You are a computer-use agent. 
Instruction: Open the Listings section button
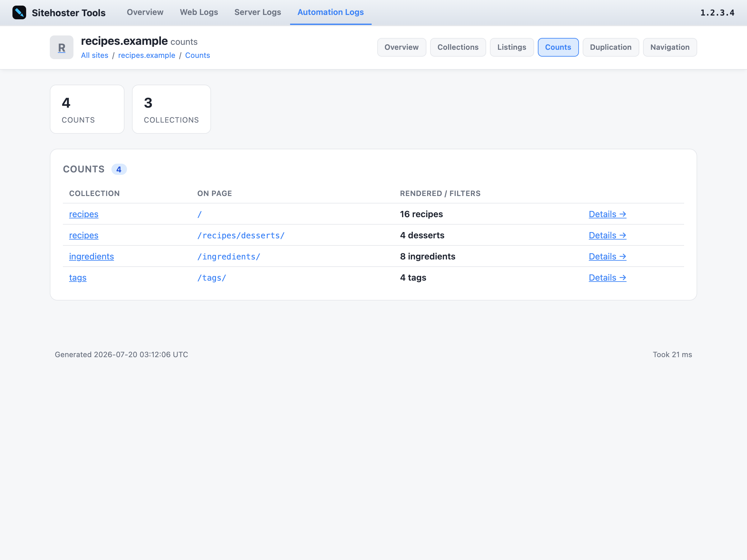(512, 47)
